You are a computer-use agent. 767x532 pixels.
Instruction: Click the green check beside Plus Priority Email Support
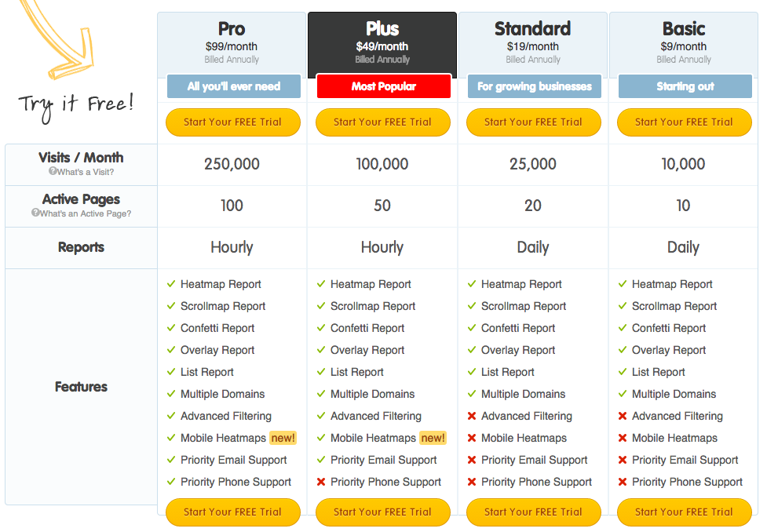click(x=320, y=460)
